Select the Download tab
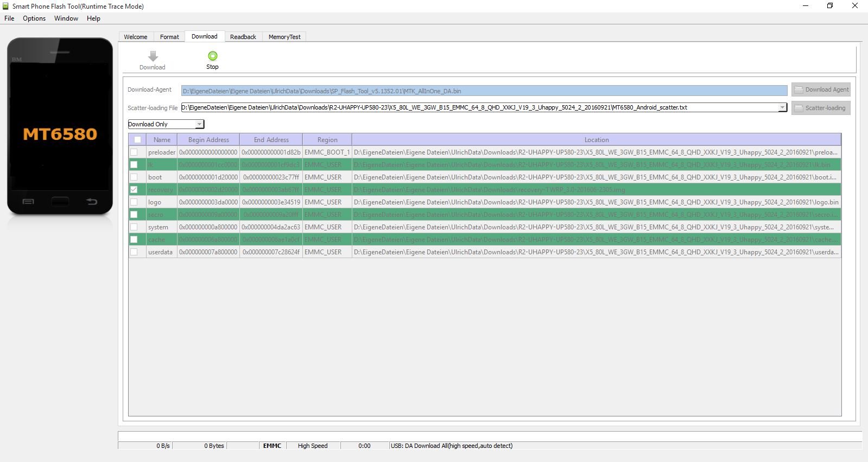This screenshot has width=868, height=462. coord(205,36)
